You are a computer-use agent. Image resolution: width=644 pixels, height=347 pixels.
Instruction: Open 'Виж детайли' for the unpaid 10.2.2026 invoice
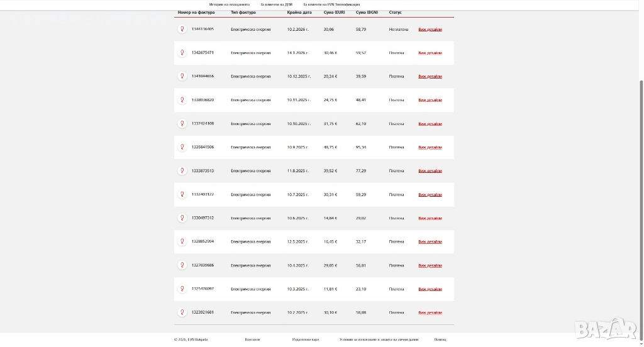point(430,30)
